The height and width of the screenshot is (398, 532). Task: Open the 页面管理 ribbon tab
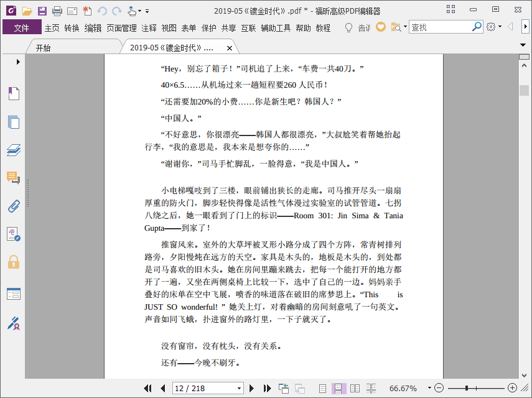121,28
